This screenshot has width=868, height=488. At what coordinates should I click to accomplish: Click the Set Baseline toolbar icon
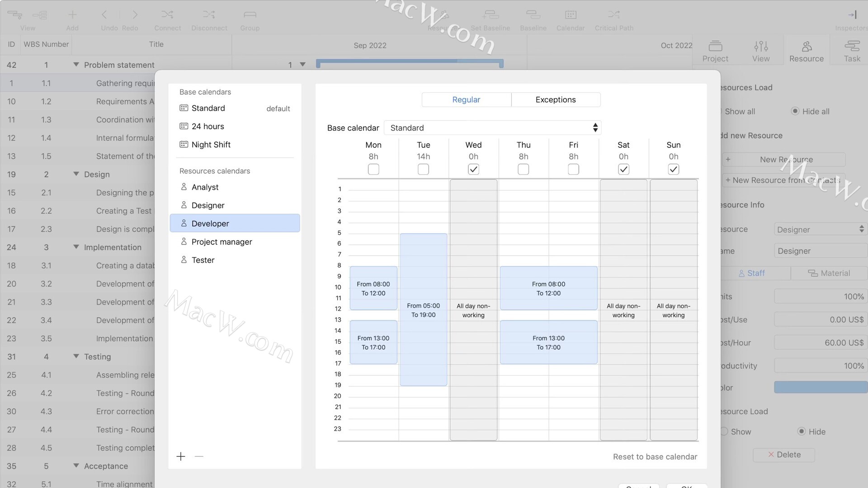click(490, 15)
